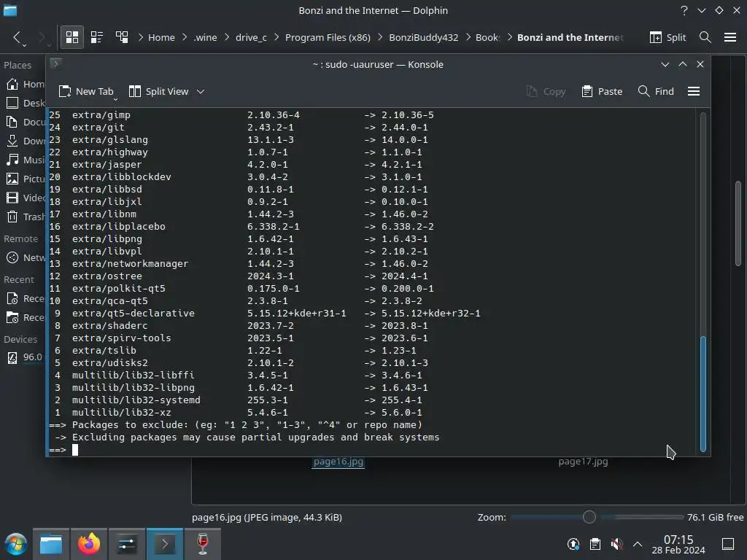Open second Recent entry in sidebar
Viewport: 747px width, 560px height.
26,318
